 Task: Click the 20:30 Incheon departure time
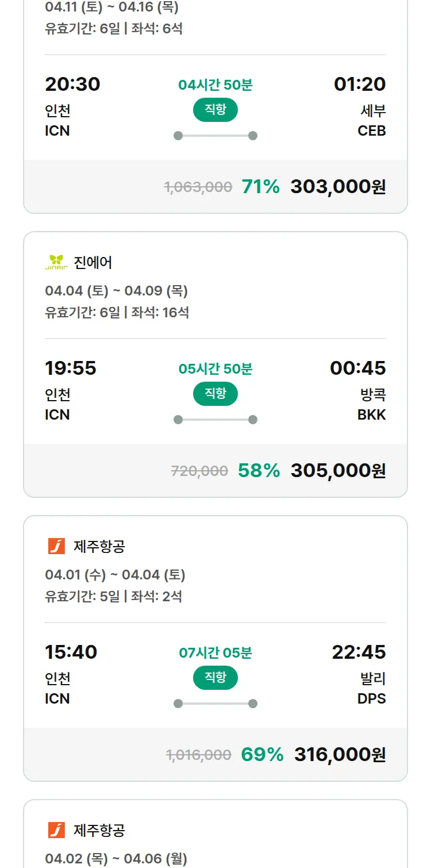(x=72, y=85)
